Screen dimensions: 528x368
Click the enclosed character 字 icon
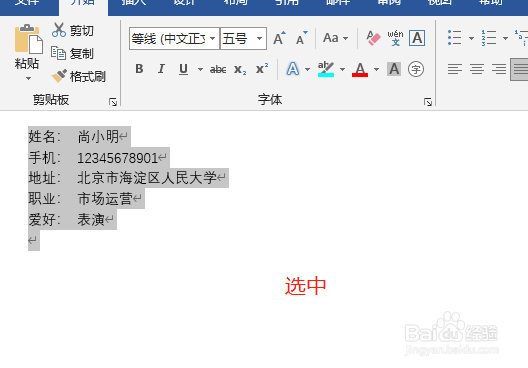[x=416, y=69]
